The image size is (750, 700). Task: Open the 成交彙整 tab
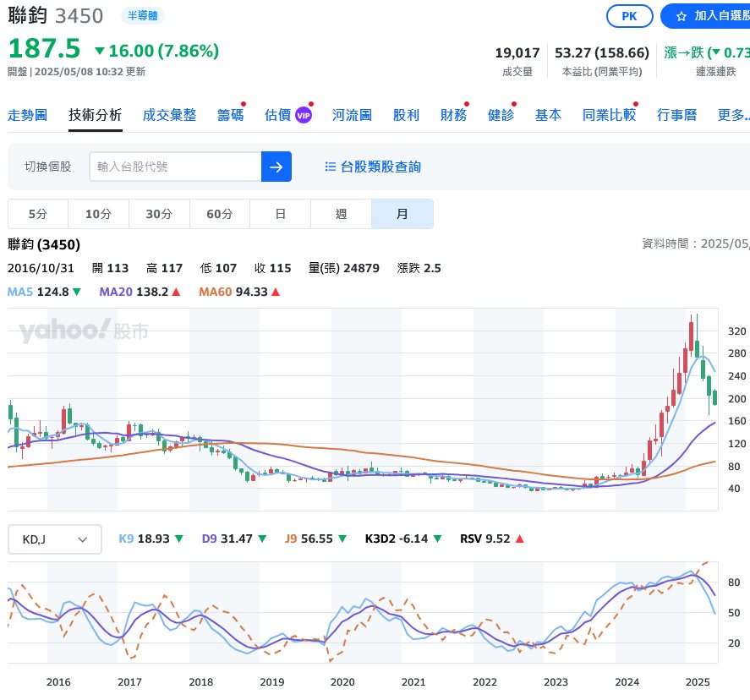point(169,115)
